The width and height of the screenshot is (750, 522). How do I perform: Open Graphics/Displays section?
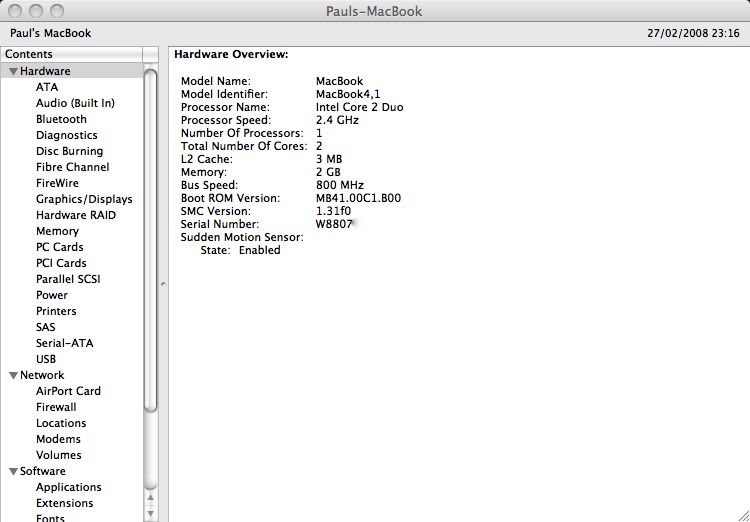[84, 199]
